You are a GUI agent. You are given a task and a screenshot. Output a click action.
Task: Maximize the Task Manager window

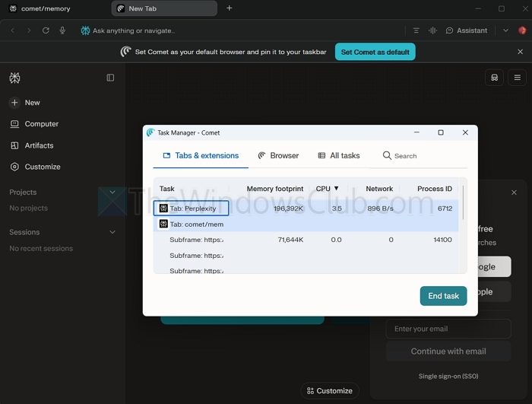[441, 132]
